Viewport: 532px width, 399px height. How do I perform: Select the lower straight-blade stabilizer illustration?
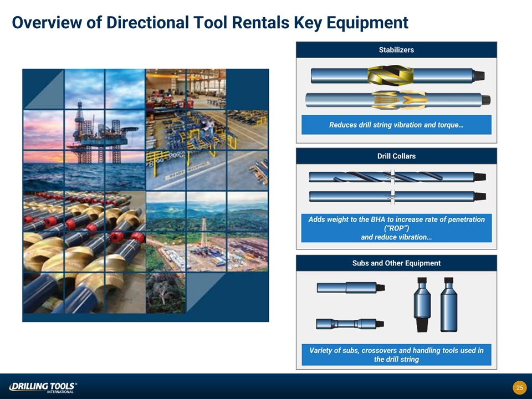tap(398, 100)
